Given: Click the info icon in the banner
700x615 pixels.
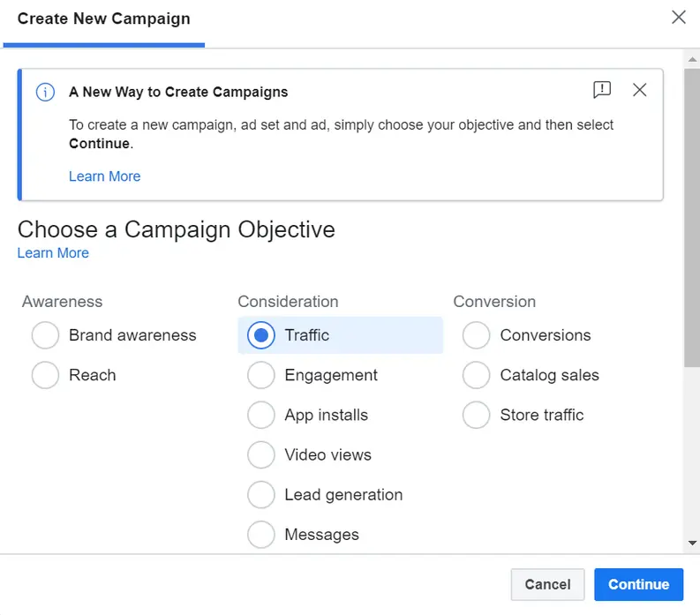Looking at the screenshot, I should tap(45, 92).
